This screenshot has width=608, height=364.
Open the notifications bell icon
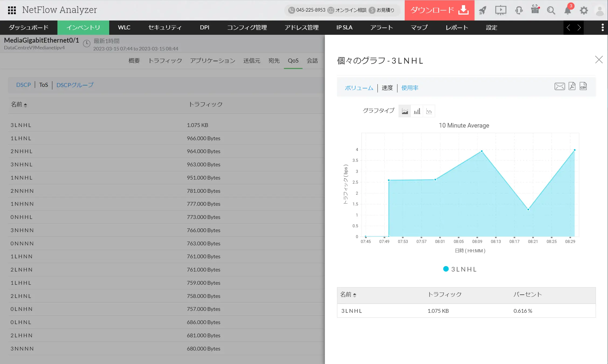568,10
